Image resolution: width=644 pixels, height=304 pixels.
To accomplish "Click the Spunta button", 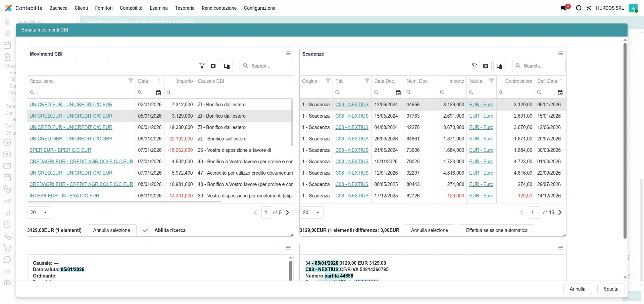I will tap(611, 289).
